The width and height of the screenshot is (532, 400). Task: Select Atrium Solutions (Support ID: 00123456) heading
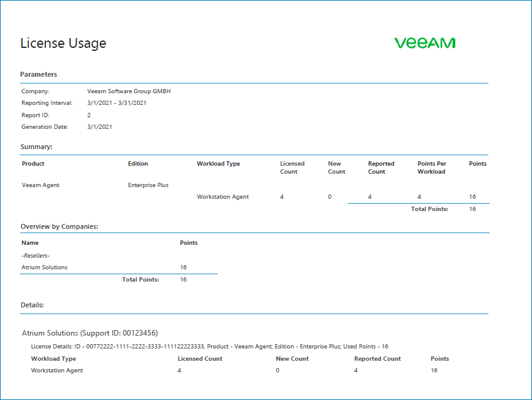point(90,333)
